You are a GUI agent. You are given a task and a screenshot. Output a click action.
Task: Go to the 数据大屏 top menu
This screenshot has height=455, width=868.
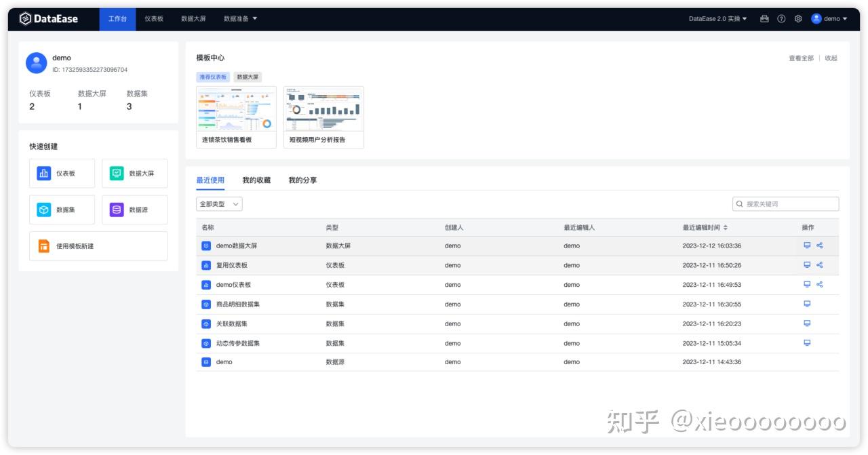(193, 19)
